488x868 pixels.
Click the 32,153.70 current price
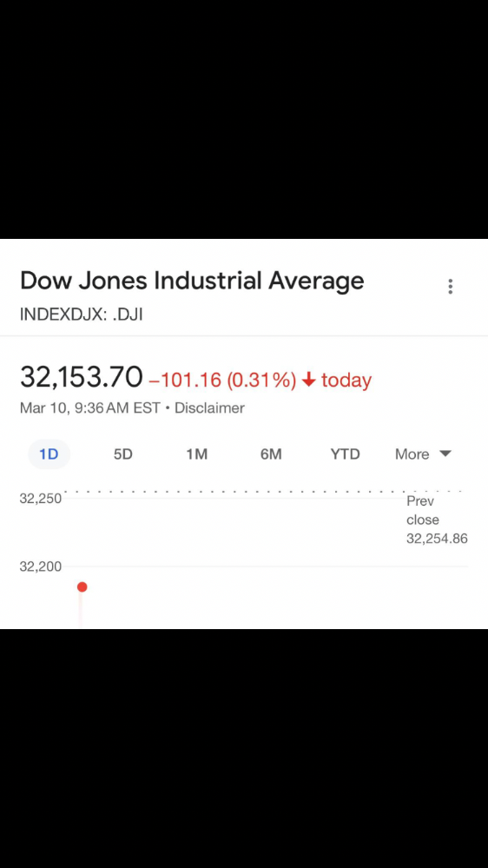pos(82,377)
